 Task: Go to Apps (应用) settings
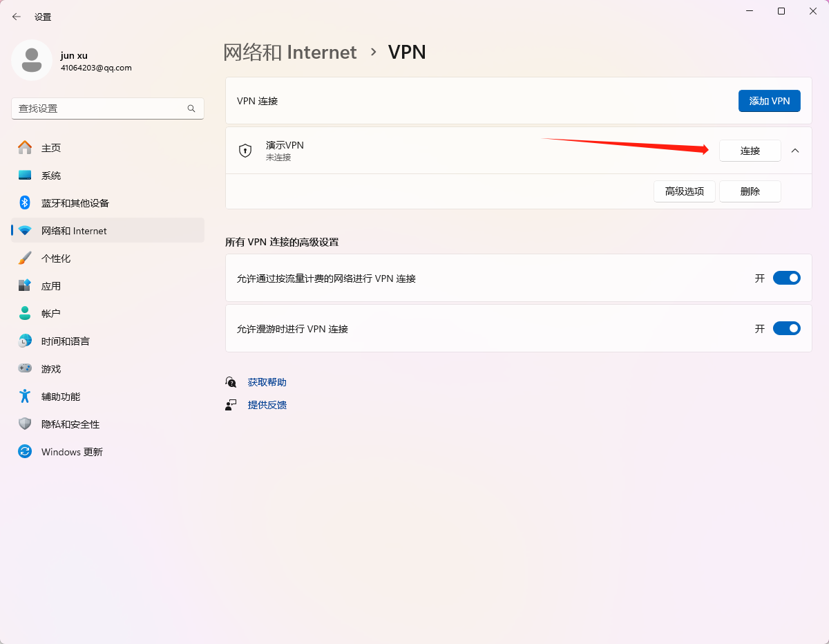tap(51, 286)
